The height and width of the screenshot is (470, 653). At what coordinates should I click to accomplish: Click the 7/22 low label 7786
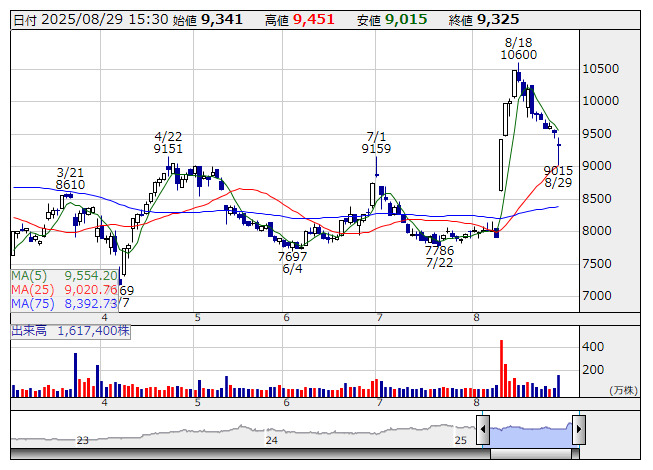point(439,250)
